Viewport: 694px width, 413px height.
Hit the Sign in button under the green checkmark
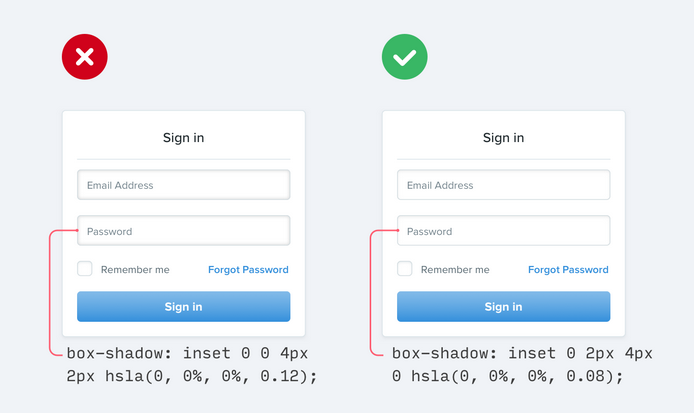[503, 307]
